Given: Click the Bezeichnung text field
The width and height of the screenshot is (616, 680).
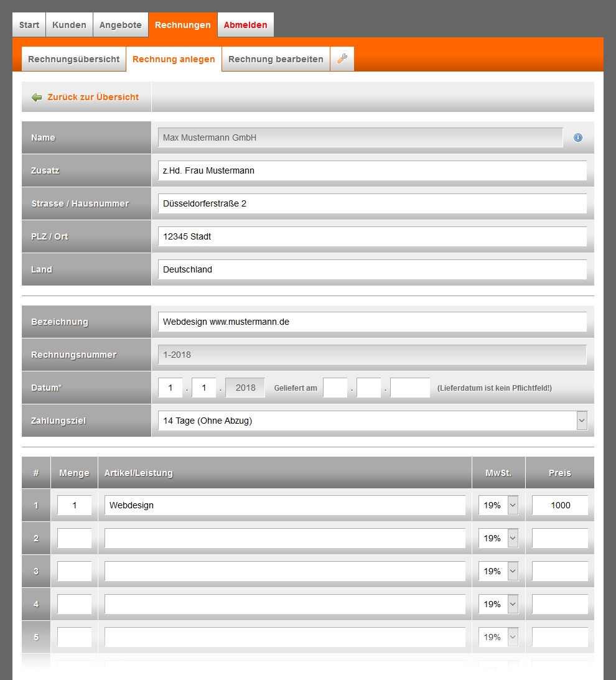Looking at the screenshot, I should coord(372,322).
